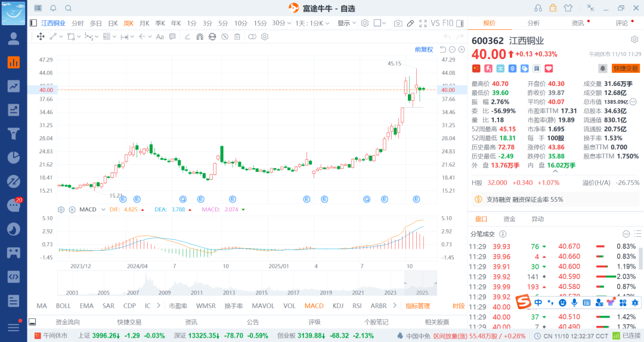This screenshot has height=342, width=644.
Task: Select the comment bubble annotation tool
Action: 172,36
